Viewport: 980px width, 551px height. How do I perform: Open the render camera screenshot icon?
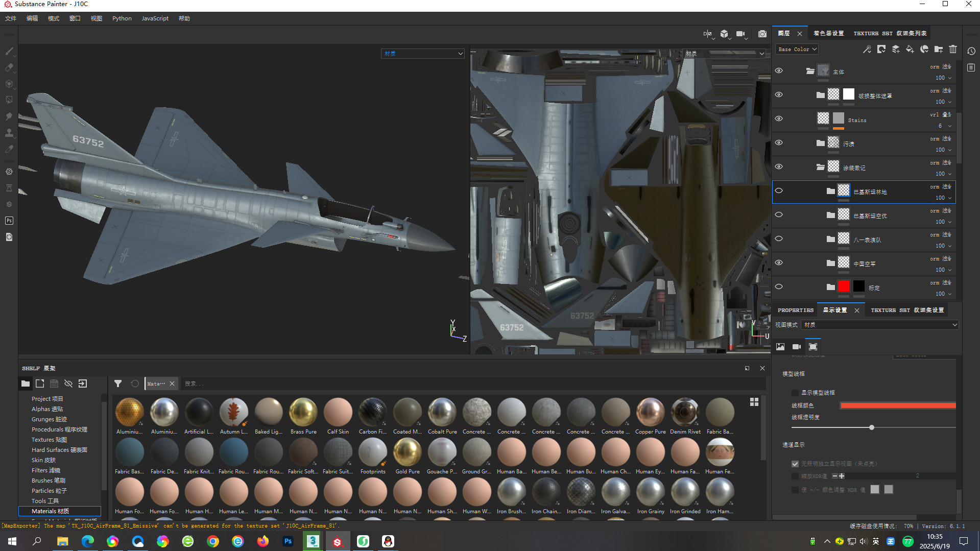coord(762,34)
